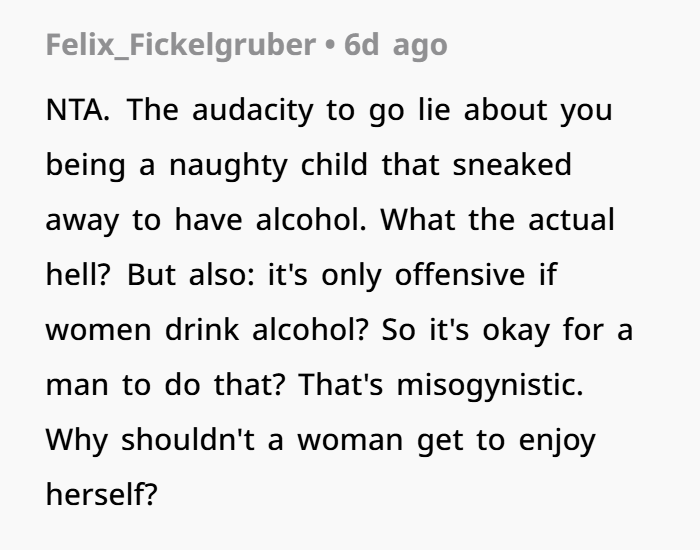Open Felix_Fickelgruber's user profile

[x=181, y=45]
